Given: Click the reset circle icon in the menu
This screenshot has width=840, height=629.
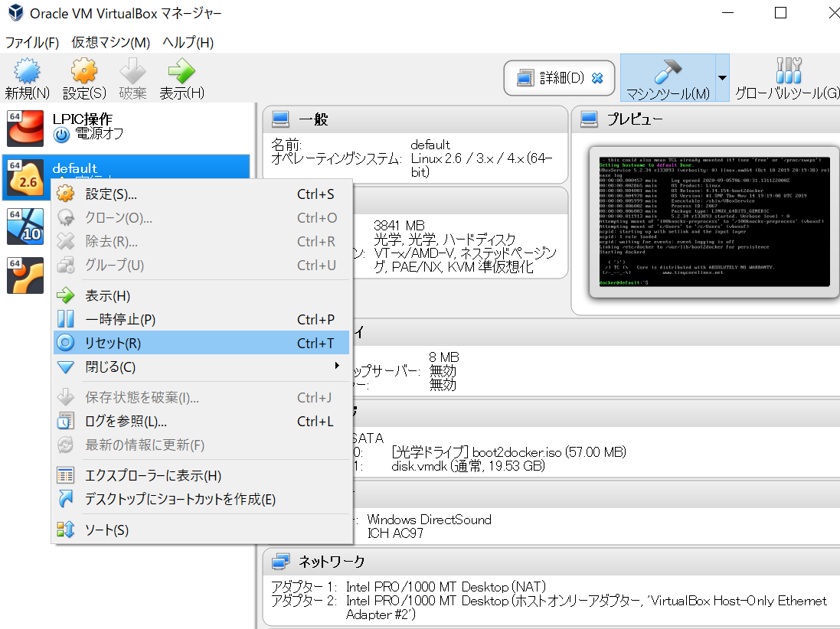Looking at the screenshot, I should coord(66,343).
